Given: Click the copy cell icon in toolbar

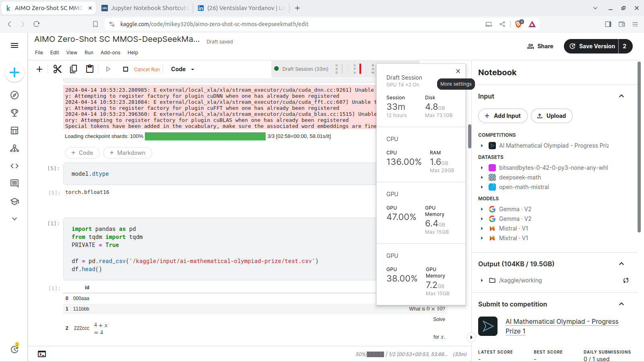Looking at the screenshot, I should 73,69.
